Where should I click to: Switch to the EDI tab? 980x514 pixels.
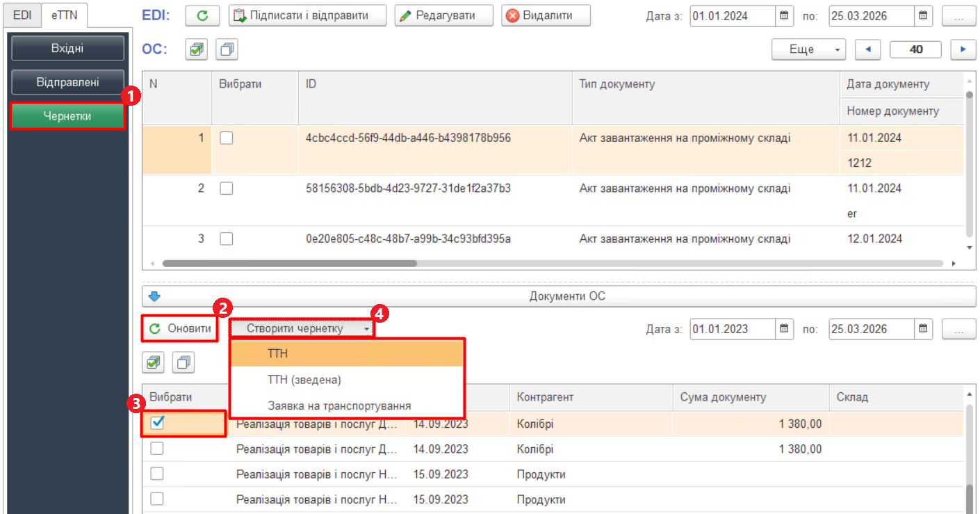coord(22,15)
